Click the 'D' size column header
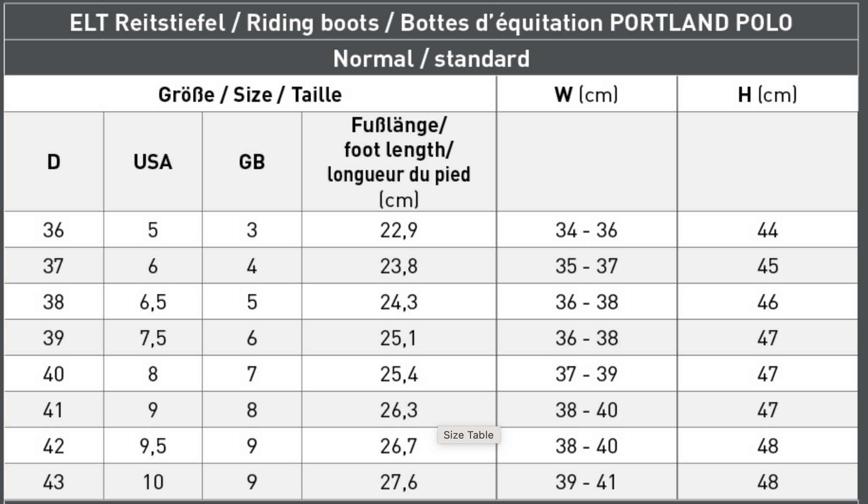Viewport: 868px width, 504px height. (x=54, y=162)
